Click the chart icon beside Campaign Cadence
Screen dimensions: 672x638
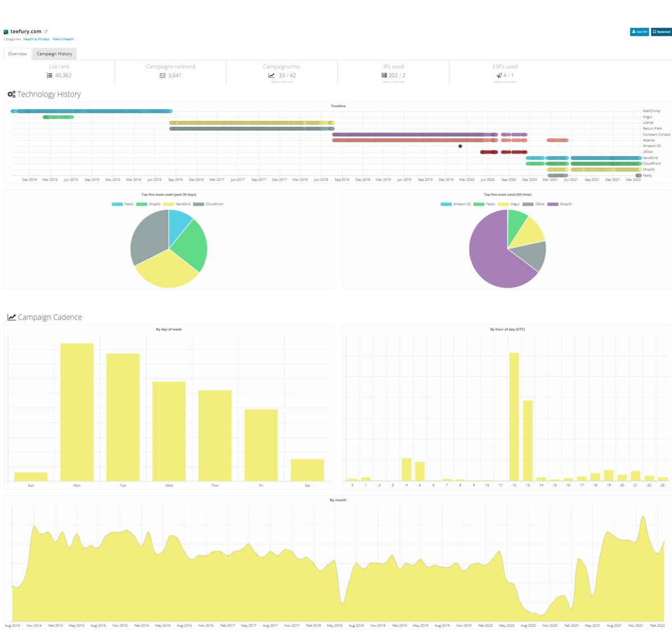(x=11, y=317)
